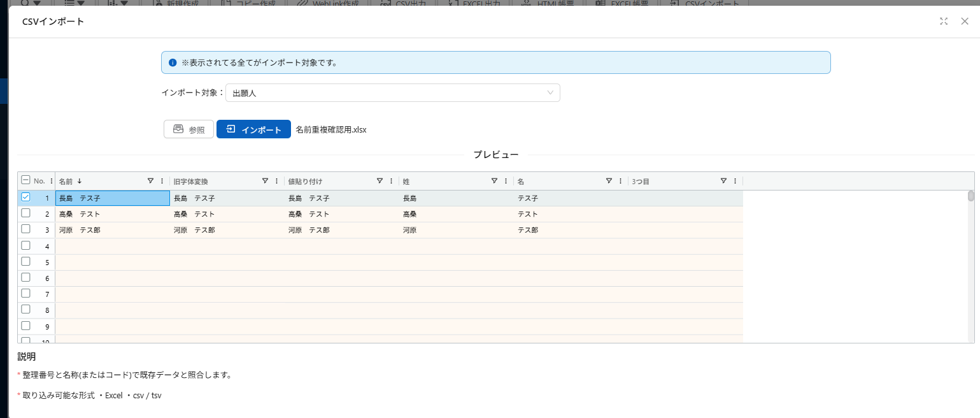Check the checkbox of empty row 9
The height and width of the screenshot is (418, 980).
25,325
